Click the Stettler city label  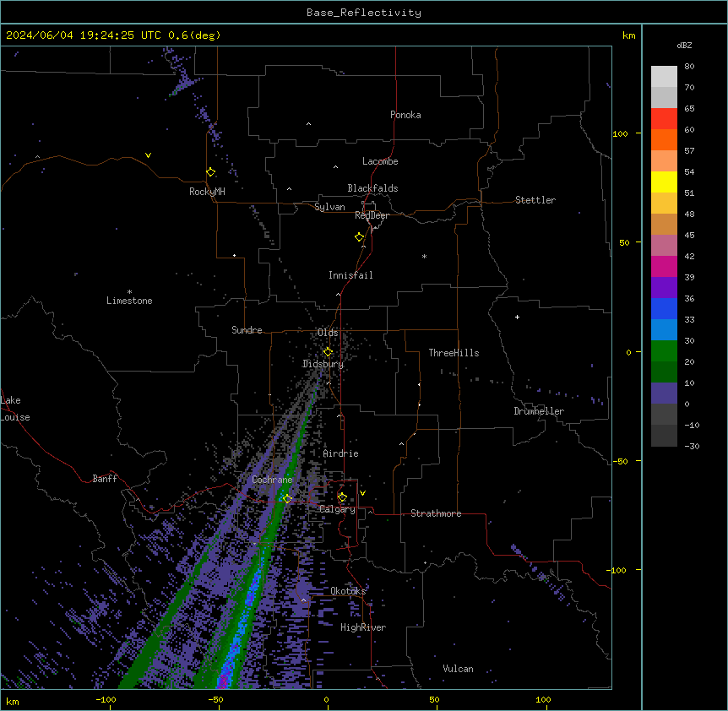(535, 200)
